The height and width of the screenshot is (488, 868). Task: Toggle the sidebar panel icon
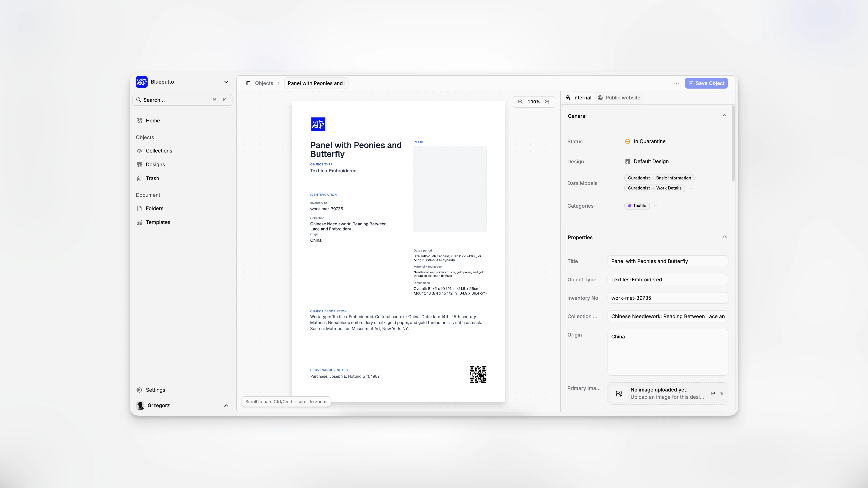[248, 83]
